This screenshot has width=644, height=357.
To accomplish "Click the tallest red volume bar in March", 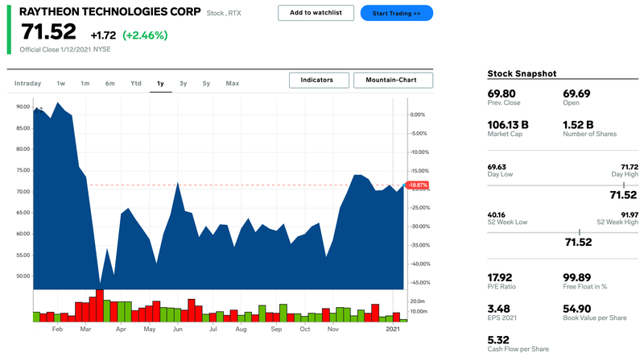I will [x=99, y=305].
